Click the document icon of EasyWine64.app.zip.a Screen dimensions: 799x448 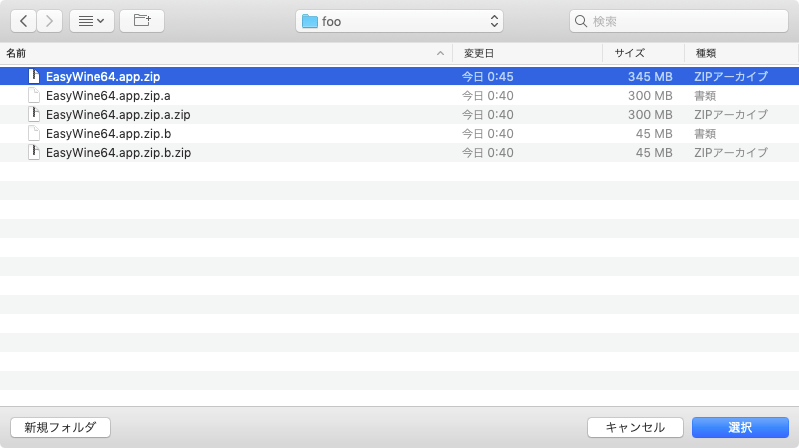point(34,95)
